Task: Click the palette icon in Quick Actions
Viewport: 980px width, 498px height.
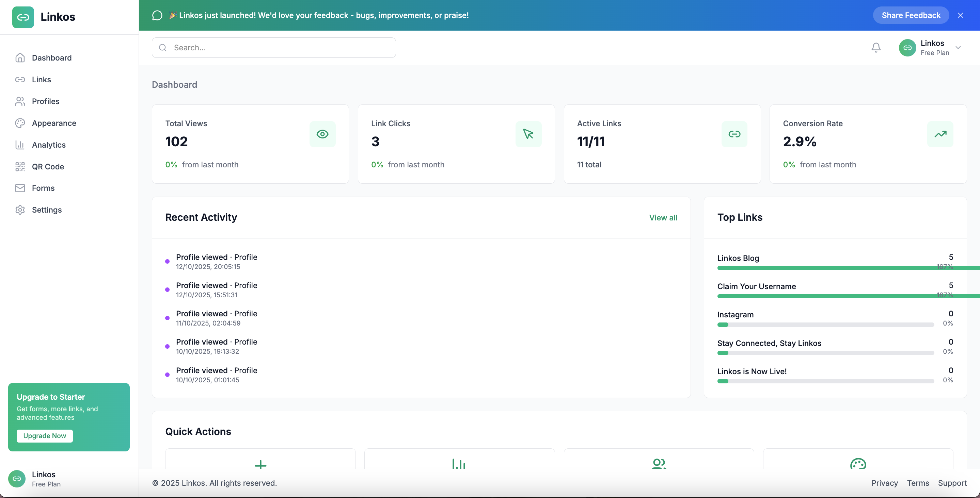Action: (x=858, y=464)
